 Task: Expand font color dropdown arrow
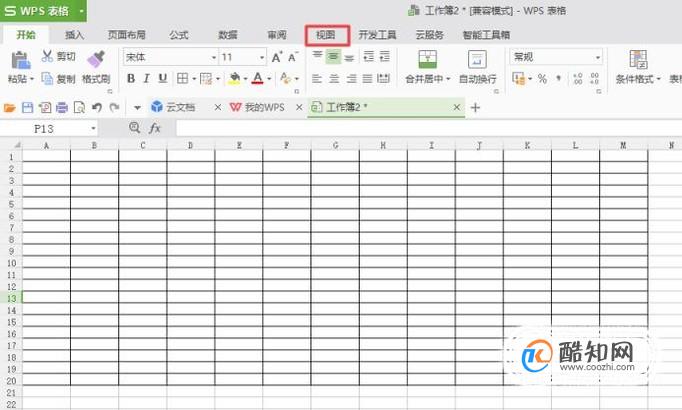[269, 79]
